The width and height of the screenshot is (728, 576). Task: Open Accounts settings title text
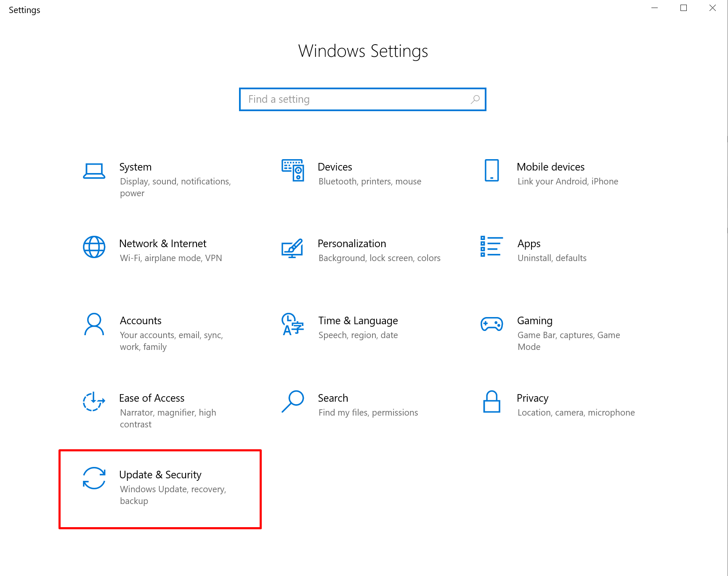click(141, 321)
